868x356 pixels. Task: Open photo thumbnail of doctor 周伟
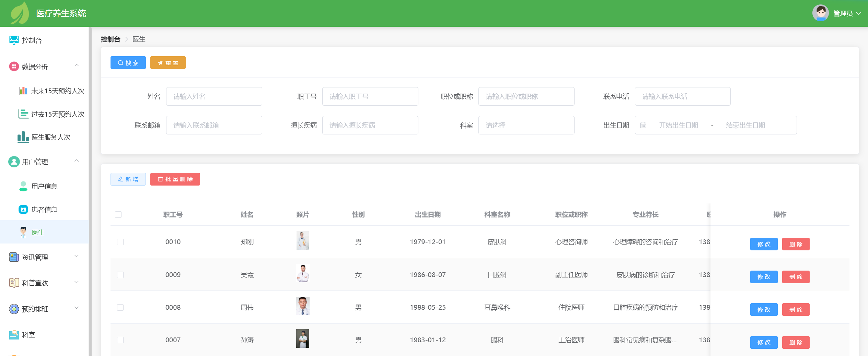click(x=303, y=306)
